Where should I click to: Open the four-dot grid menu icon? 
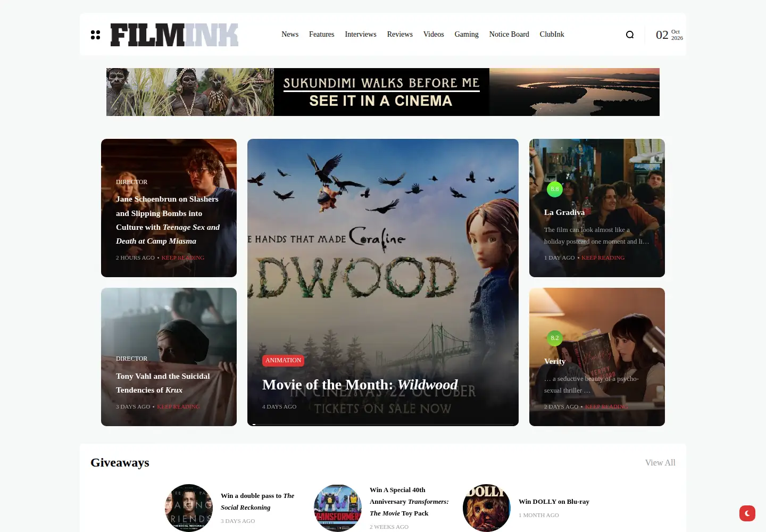click(95, 35)
